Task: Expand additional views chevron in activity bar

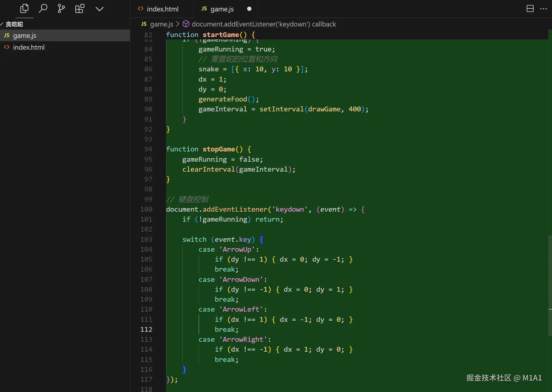Action: [99, 9]
